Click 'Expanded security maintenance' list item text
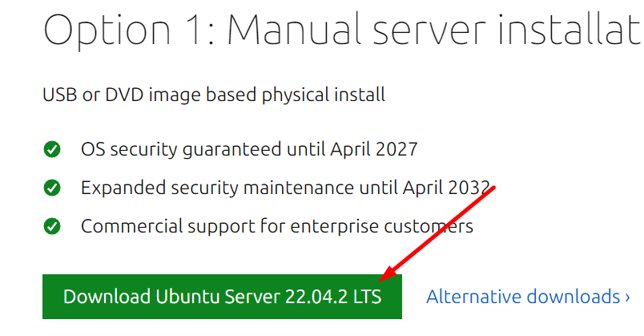This screenshot has width=644, height=336. coord(285,188)
